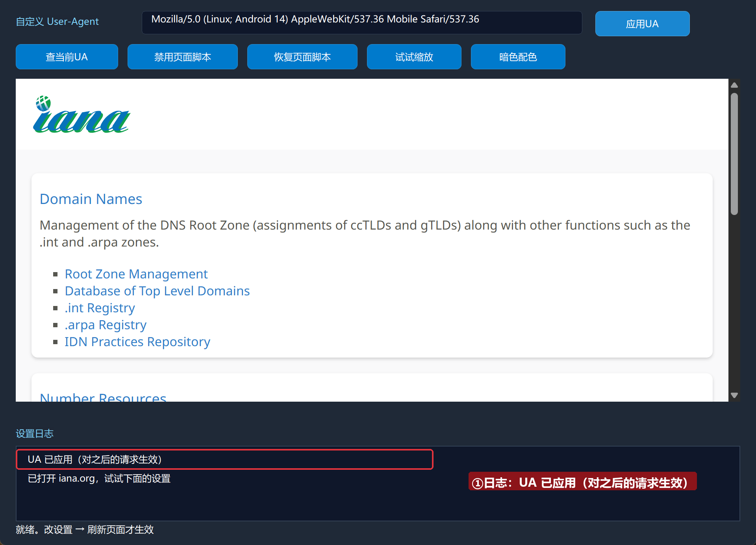The height and width of the screenshot is (545, 756).
Task: Click the IANA logo
Action: [x=82, y=114]
